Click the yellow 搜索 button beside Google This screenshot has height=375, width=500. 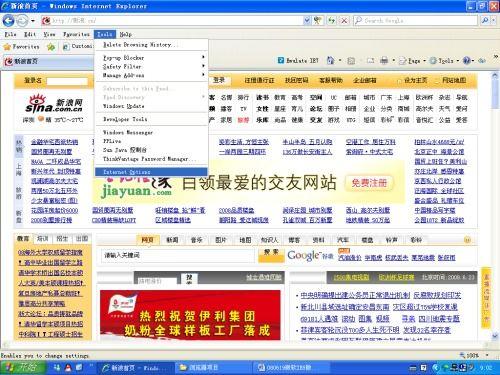point(271,255)
